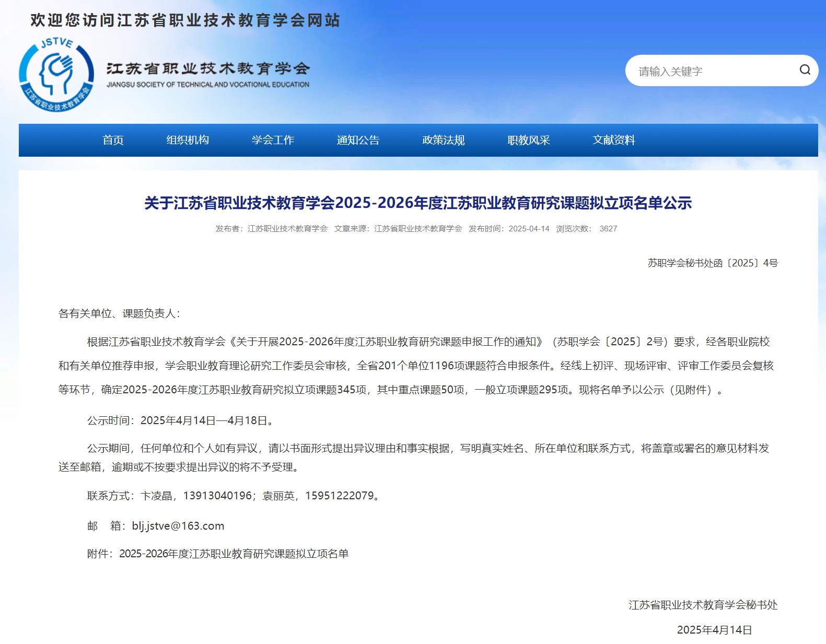This screenshot has width=826, height=644.
Task: Click the search magnifier icon
Action: click(x=805, y=70)
